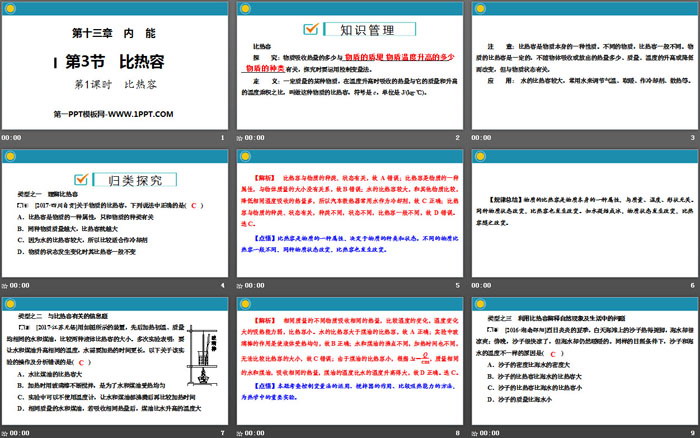Screen dimensions: 700x438
Task: Click slide number 2 label
Action: pos(458,138)
